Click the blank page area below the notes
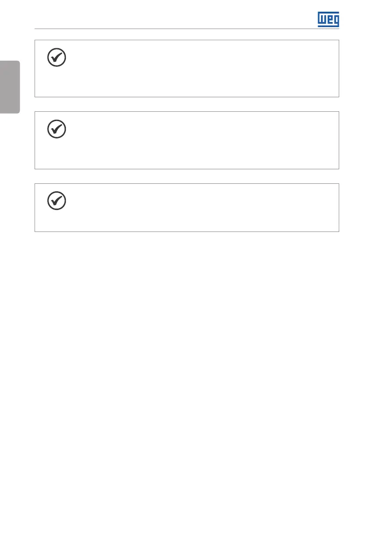 tap(196, 374)
